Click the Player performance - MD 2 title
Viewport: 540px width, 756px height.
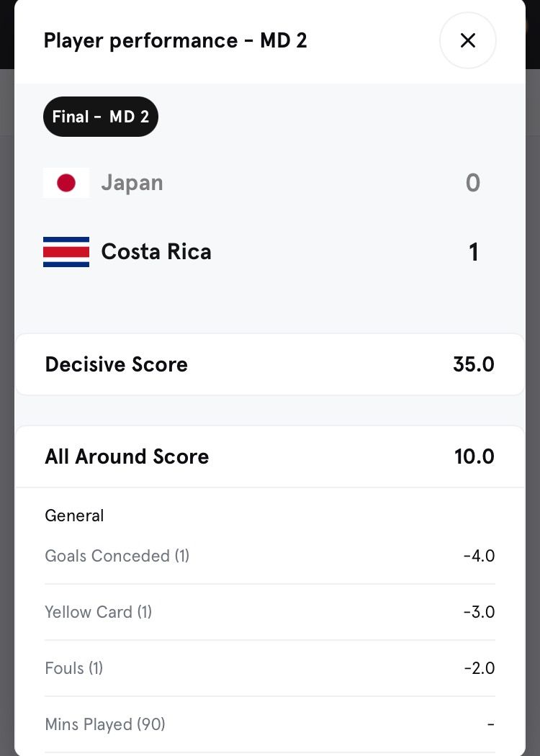click(176, 40)
